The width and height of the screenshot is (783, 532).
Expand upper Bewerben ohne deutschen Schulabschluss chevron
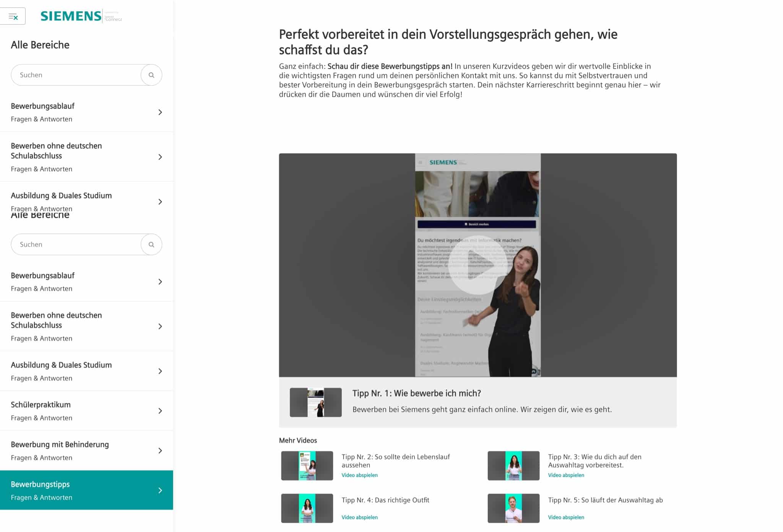(160, 157)
